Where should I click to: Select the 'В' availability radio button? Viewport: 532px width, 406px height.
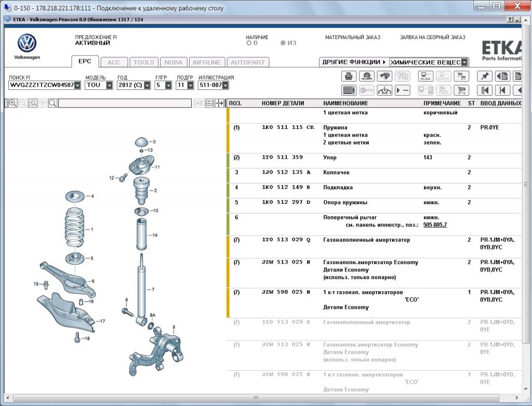point(249,43)
